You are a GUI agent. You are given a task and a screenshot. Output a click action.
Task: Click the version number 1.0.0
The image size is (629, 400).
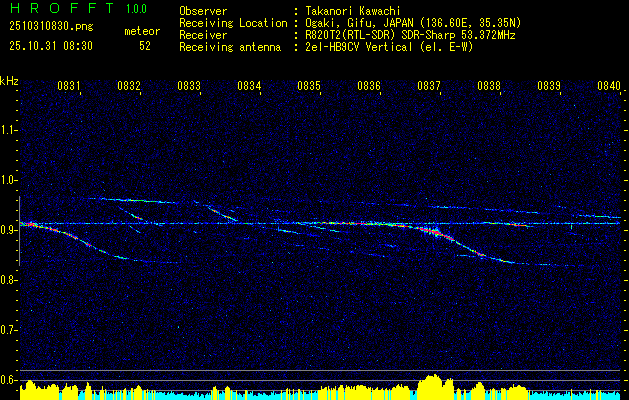[x=136, y=8]
